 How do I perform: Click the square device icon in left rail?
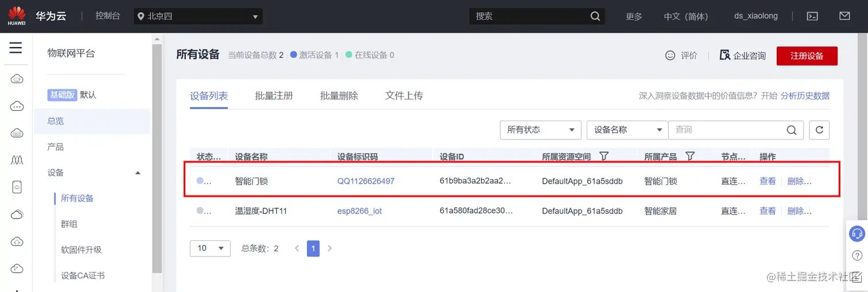(x=17, y=187)
